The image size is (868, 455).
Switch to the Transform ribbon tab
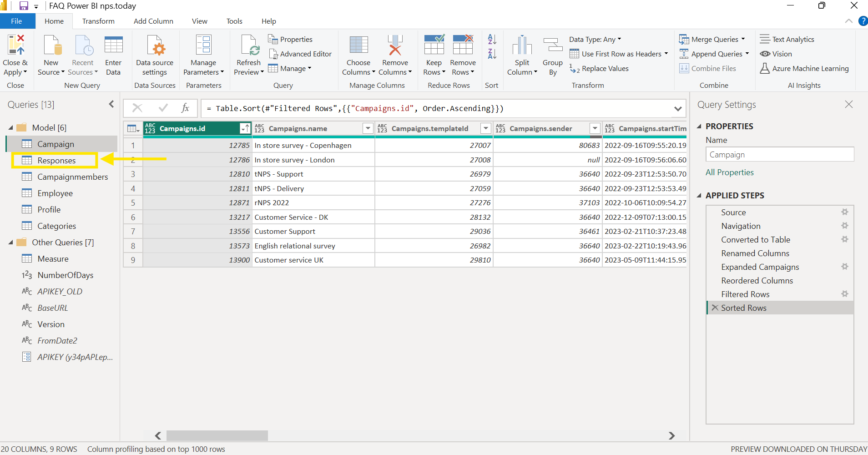(x=98, y=21)
